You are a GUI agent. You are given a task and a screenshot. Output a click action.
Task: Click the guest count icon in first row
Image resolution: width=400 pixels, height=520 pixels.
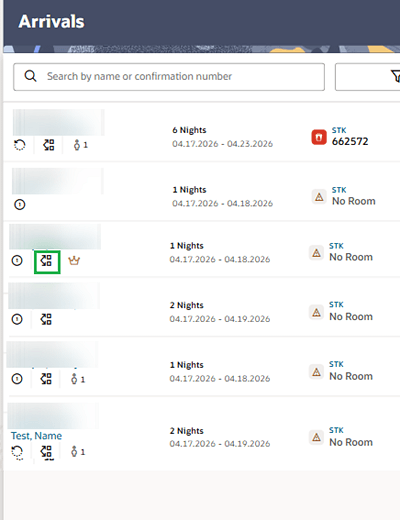pyautogui.click(x=80, y=145)
